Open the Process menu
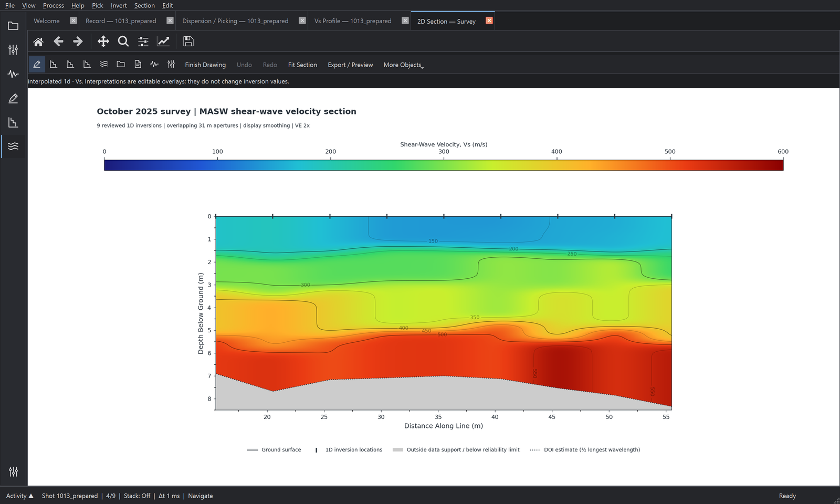840x504 pixels. [54, 5]
